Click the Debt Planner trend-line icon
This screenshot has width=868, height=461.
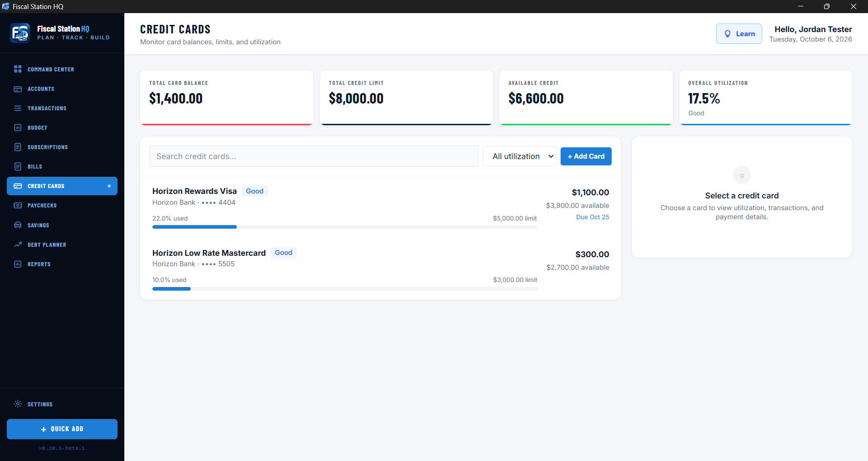(18, 245)
